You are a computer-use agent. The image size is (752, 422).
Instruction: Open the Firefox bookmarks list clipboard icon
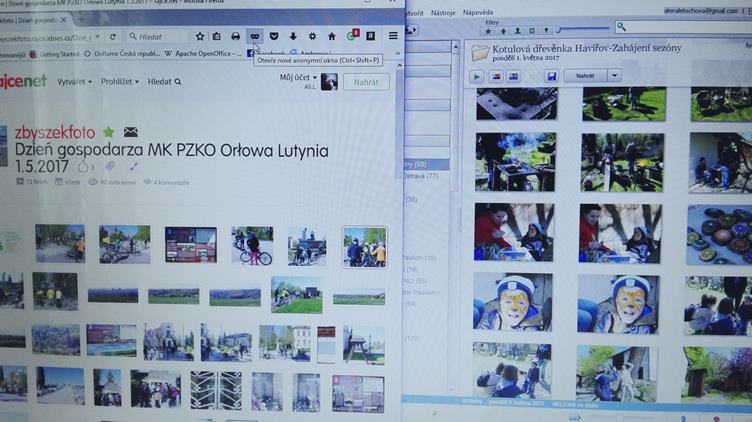[217, 36]
